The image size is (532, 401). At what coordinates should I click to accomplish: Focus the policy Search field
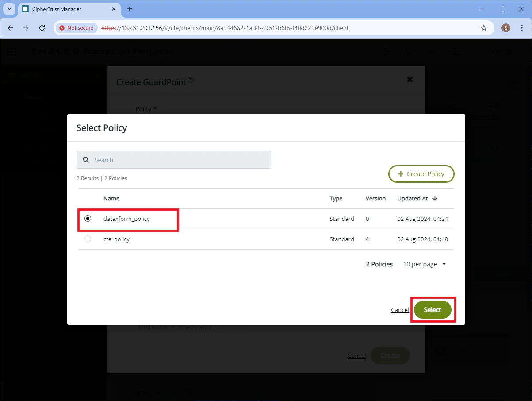point(174,160)
